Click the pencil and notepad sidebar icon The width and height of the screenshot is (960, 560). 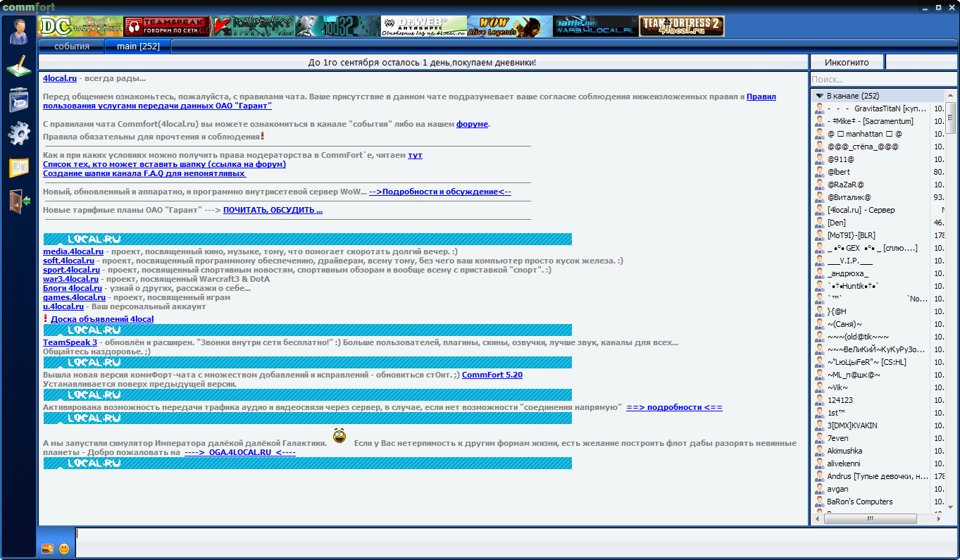pos(19,66)
